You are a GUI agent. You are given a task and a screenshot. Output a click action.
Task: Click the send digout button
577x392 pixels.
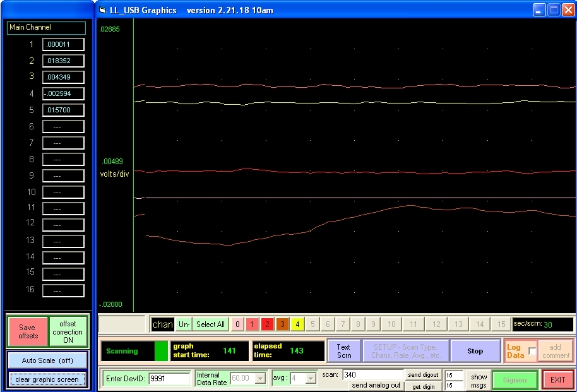(423, 375)
